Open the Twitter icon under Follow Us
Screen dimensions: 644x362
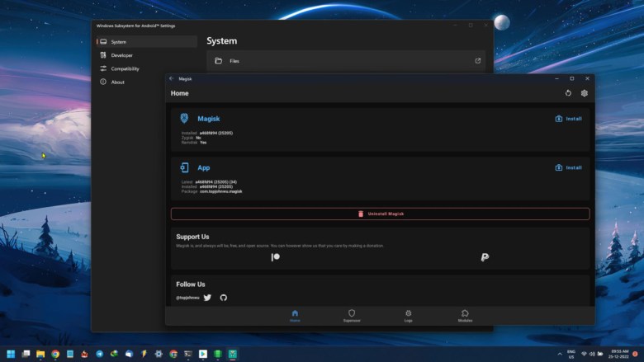[207, 298]
